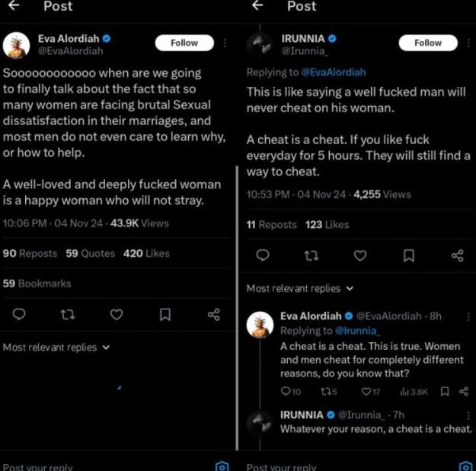Share IRUNNIA's reply post

tap(457, 255)
